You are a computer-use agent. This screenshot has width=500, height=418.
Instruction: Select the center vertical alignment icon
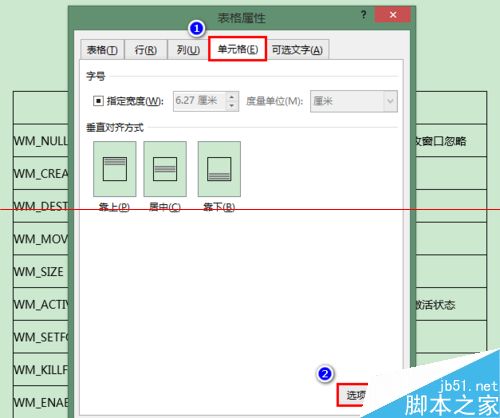pyautogui.click(x=165, y=169)
